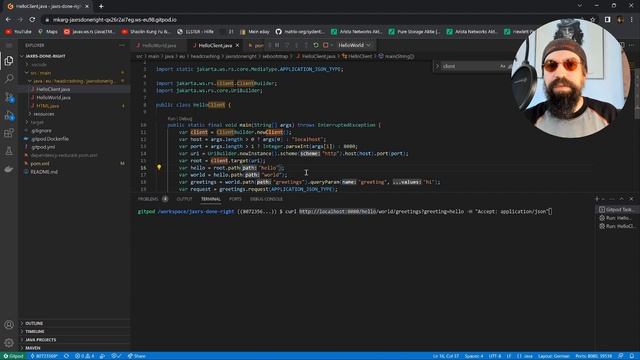The width and height of the screenshot is (640, 360).
Task: Close the terminal panel
Action: tap(631, 199)
